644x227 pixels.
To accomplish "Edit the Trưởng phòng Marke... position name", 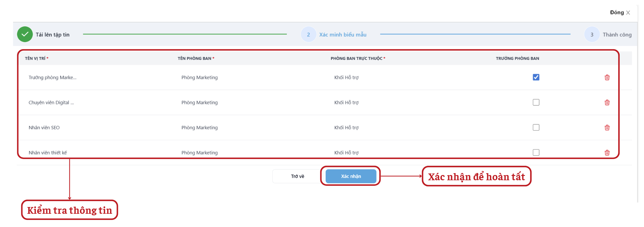I will pos(52,78).
